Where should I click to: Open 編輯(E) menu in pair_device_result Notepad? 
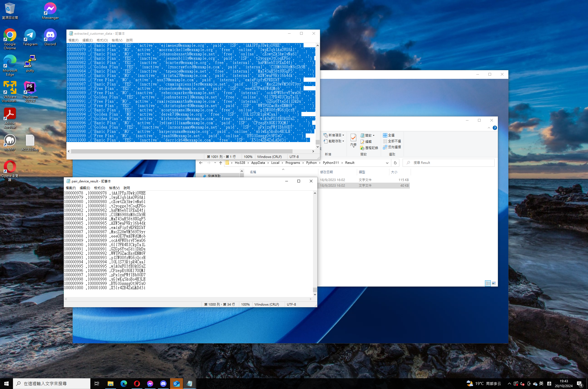click(85, 188)
